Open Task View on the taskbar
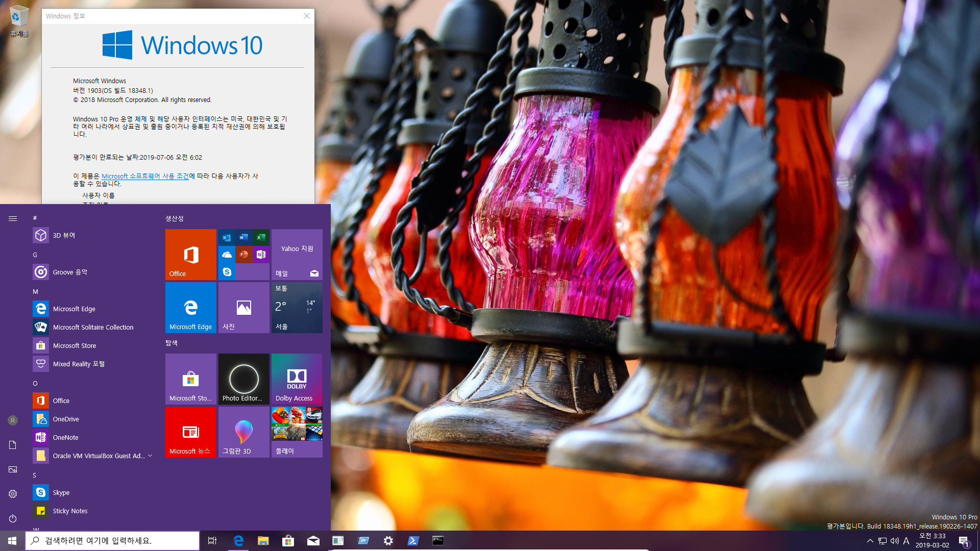 (212, 541)
